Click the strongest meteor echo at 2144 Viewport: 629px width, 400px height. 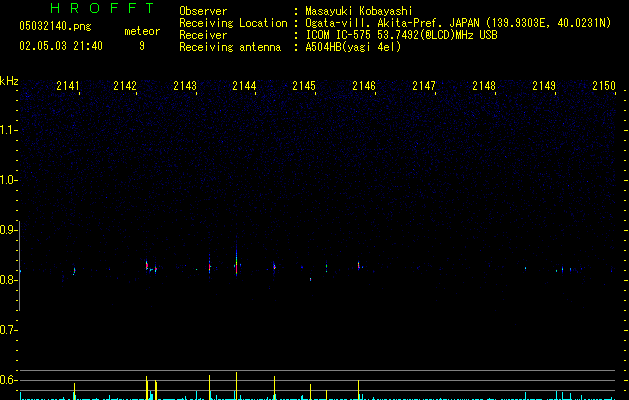236,261
